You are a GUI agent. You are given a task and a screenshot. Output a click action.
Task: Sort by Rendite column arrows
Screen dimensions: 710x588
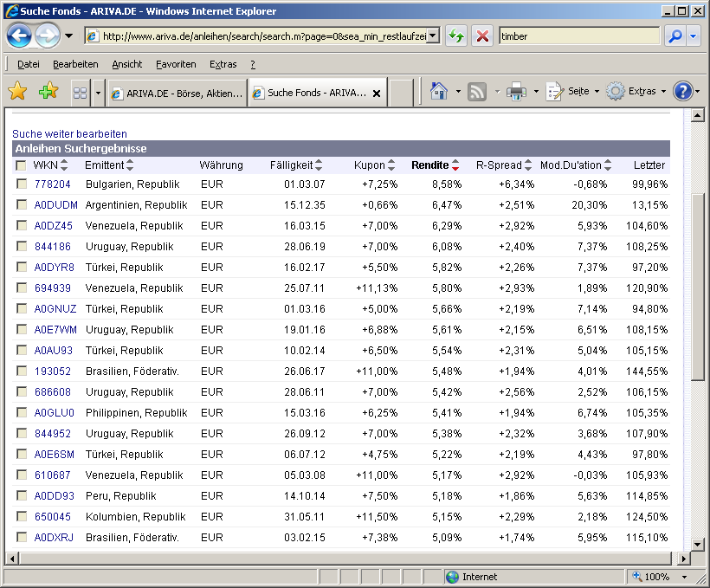[455, 165]
